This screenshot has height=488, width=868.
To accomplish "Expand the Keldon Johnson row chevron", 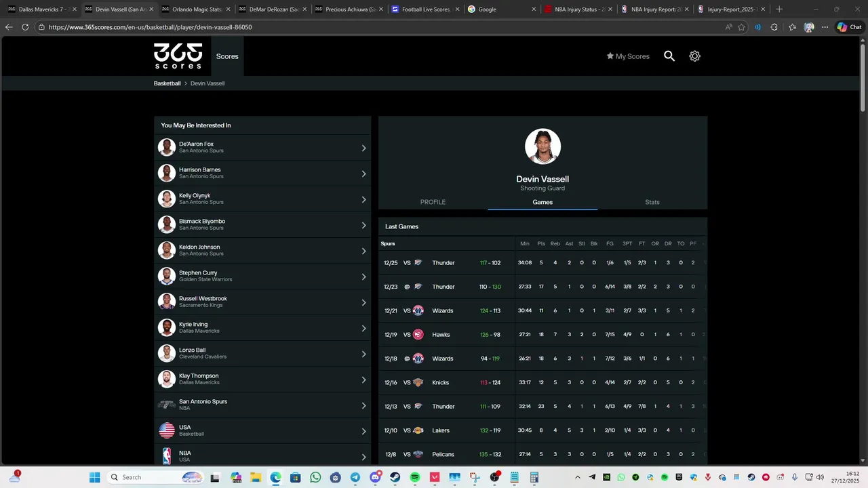I will tap(363, 251).
